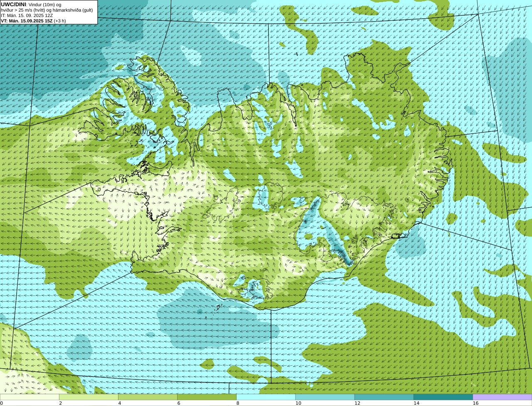The image size is (532, 406).
Task: Click the scale label '14'
Action: 416,403
